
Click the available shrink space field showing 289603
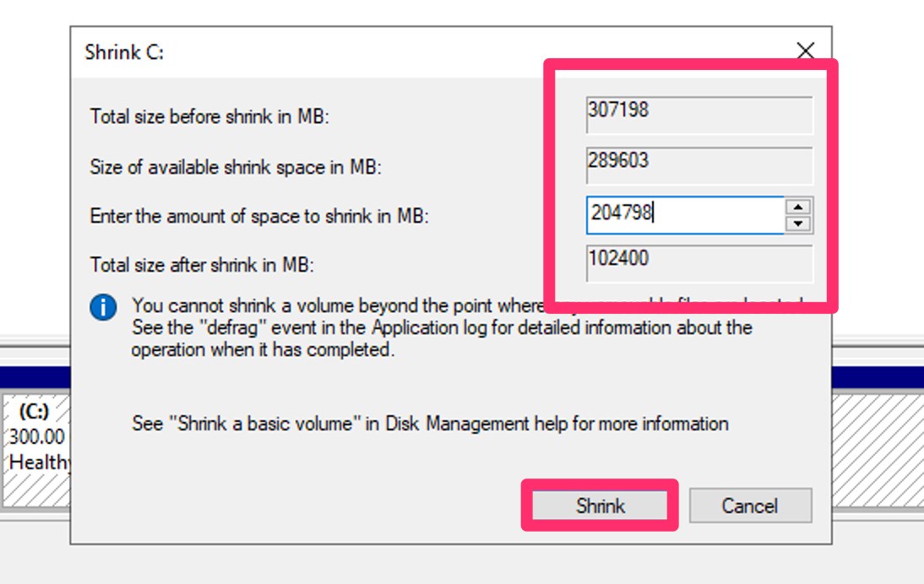click(x=699, y=165)
